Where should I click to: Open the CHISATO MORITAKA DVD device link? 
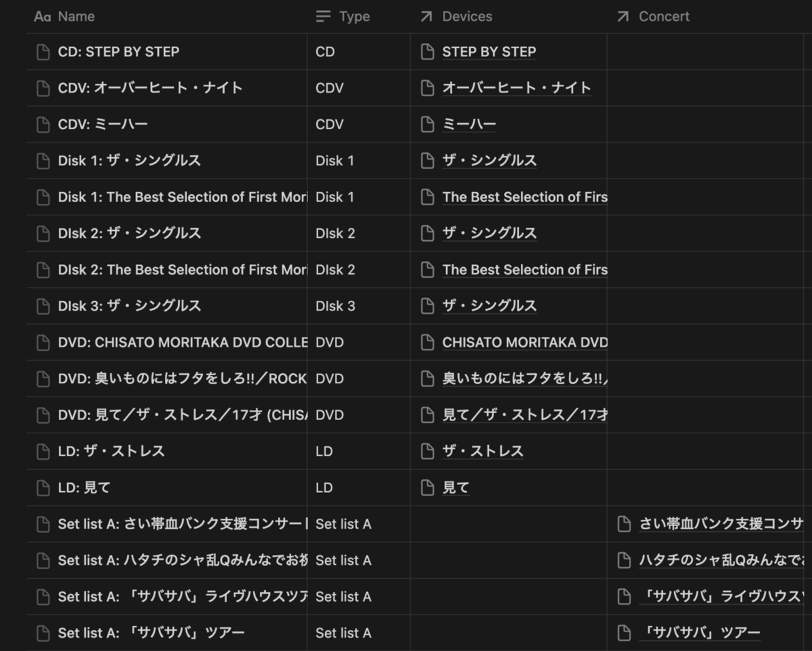(525, 343)
